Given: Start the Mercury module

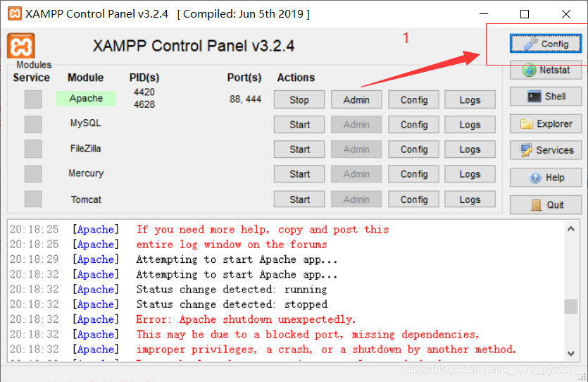Looking at the screenshot, I should (x=299, y=174).
